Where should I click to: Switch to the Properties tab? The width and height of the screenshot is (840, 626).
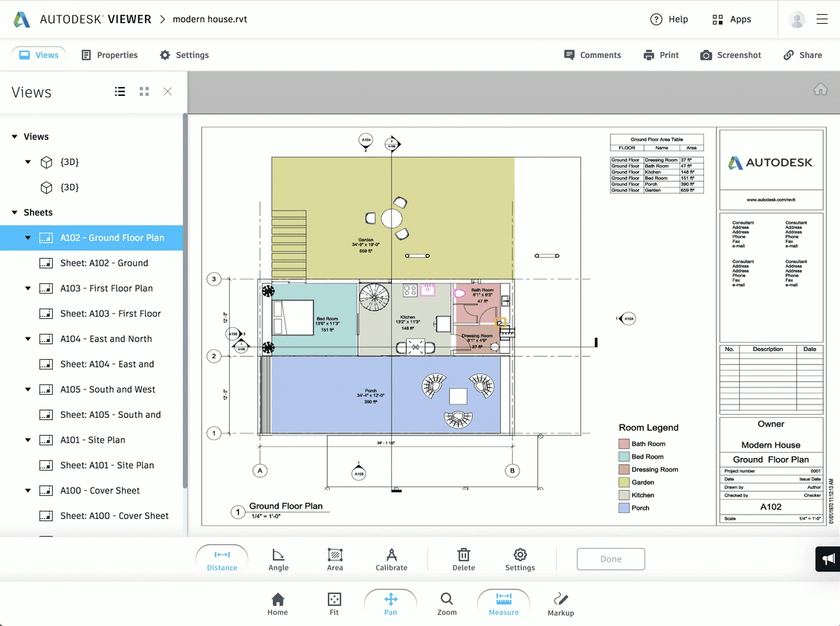coord(109,55)
